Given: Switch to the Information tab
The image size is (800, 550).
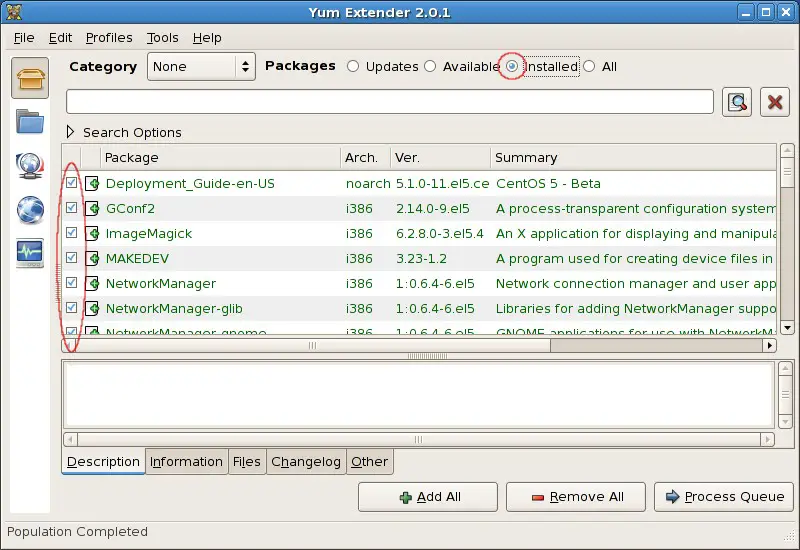Looking at the screenshot, I should coord(186,461).
